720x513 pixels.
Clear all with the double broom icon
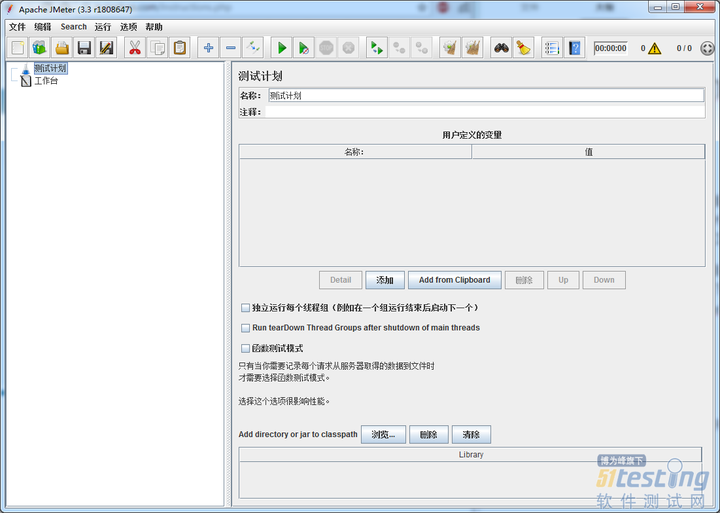click(472, 48)
